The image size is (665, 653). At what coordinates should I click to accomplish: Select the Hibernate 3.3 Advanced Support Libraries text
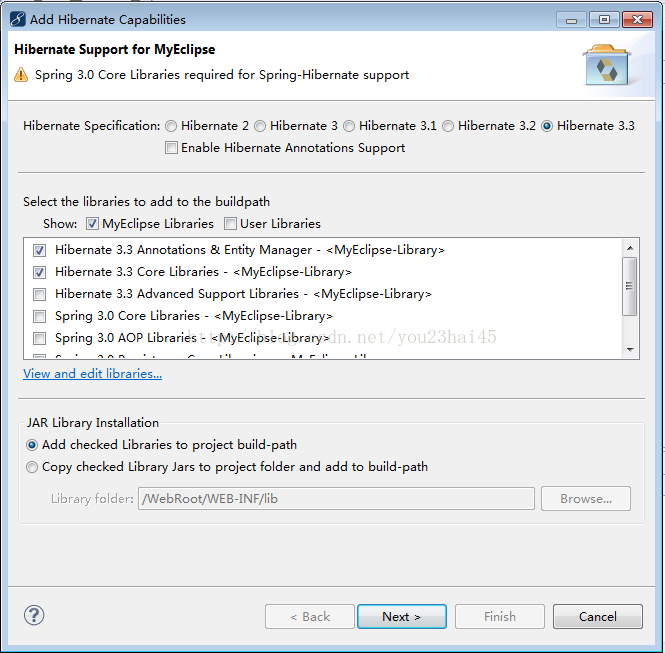[x=243, y=294]
